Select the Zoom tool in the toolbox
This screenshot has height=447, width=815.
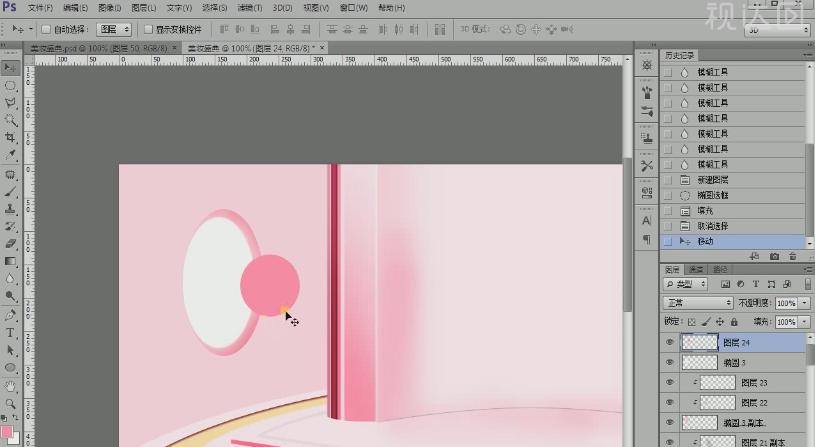point(10,403)
